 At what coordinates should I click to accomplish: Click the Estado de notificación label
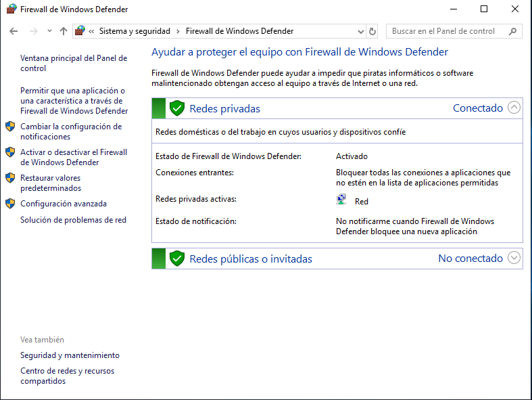[x=196, y=221]
